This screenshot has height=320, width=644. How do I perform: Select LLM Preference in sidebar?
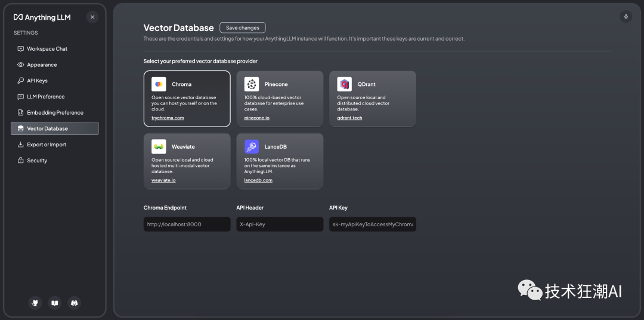tap(45, 97)
